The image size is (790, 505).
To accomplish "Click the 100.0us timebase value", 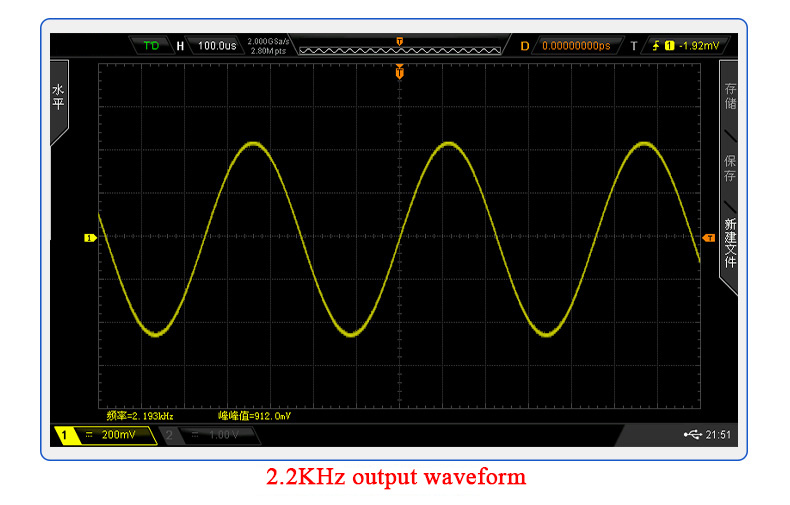I will (217, 46).
